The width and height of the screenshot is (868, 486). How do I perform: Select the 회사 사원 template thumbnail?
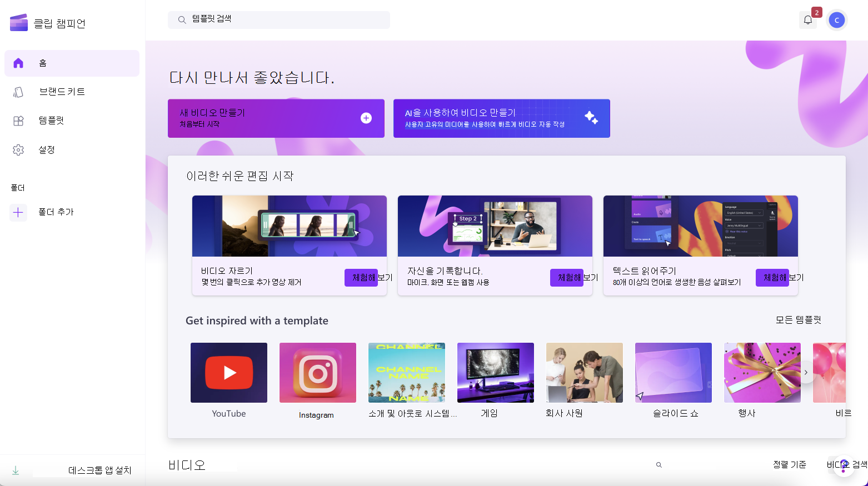pos(585,373)
